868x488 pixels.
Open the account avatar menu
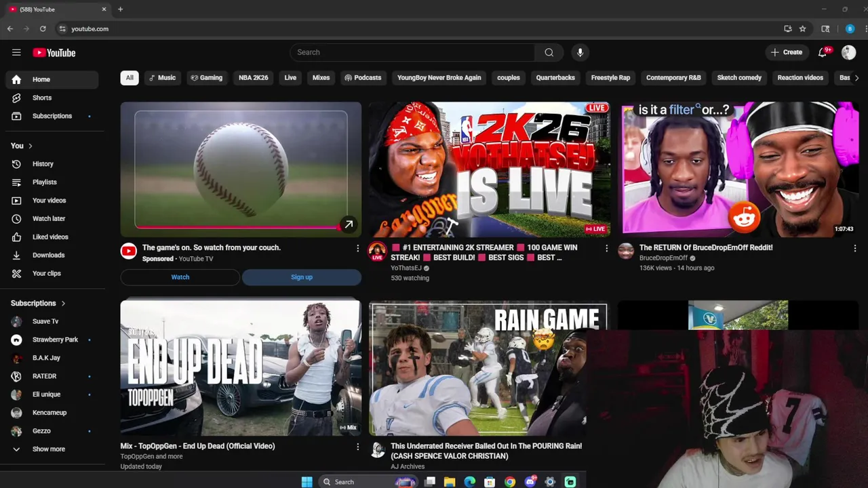point(848,52)
